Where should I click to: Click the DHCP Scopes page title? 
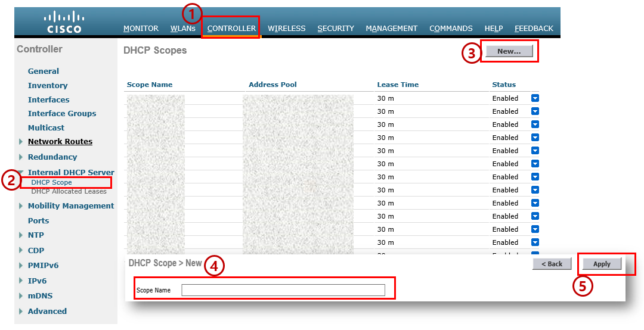click(155, 51)
